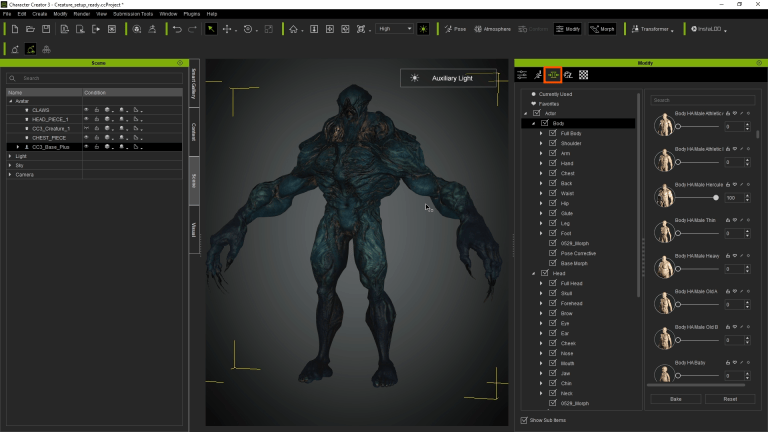768x432 pixels.
Task: Expand the Arm morph category
Action: pyautogui.click(x=541, y=153)
